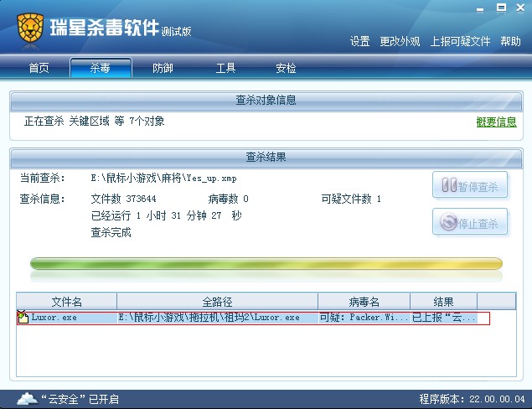Image resolution: width=532 pixels, height=409 pixels.
Task: Click the 已经运行 elapsed time text
Action: pos(166,215)
